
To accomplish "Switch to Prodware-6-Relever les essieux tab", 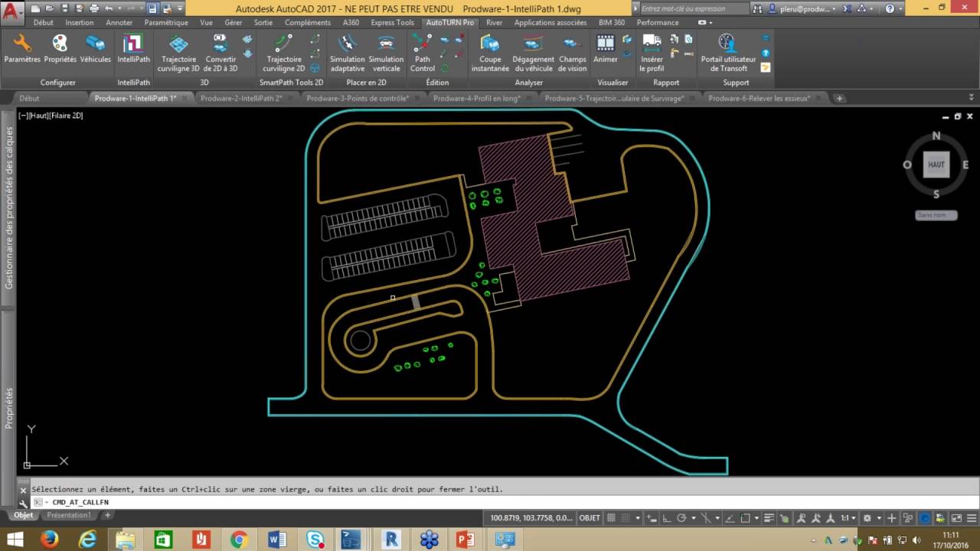I will [x=759, y=98].
